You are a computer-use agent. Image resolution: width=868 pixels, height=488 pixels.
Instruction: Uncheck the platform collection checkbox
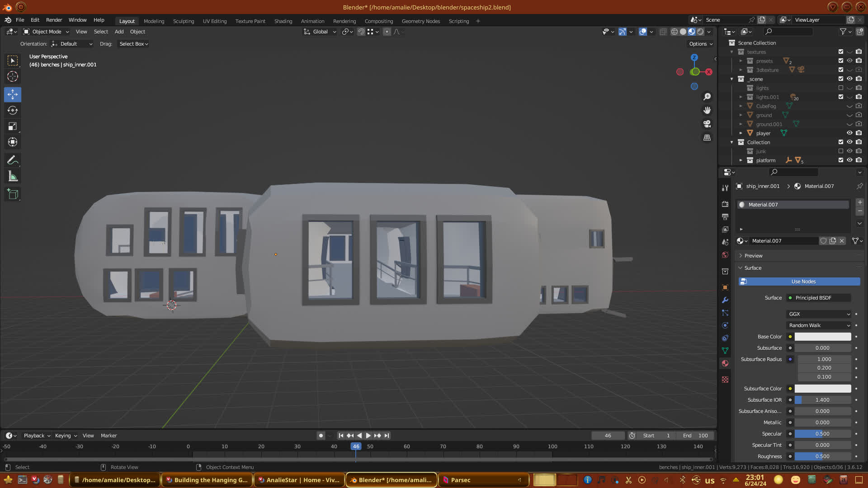[x=841, y=160]
